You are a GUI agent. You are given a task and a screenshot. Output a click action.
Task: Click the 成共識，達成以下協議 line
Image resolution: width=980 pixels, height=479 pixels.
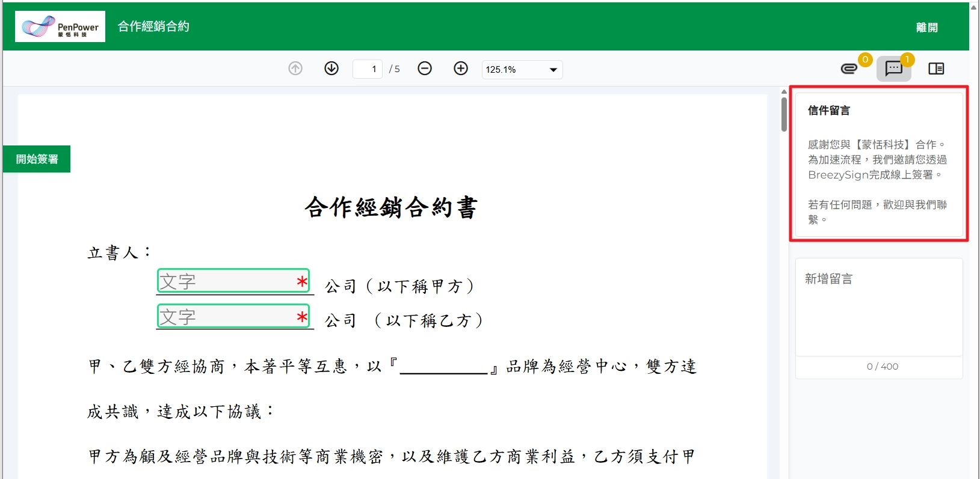(181, 412)
